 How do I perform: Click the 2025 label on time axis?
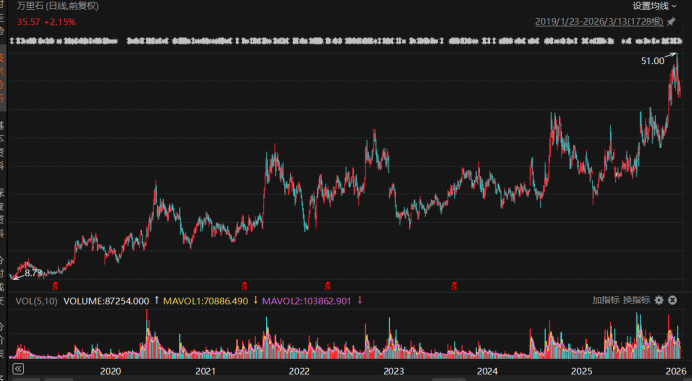pyautogui.click(x=582, y=371)
